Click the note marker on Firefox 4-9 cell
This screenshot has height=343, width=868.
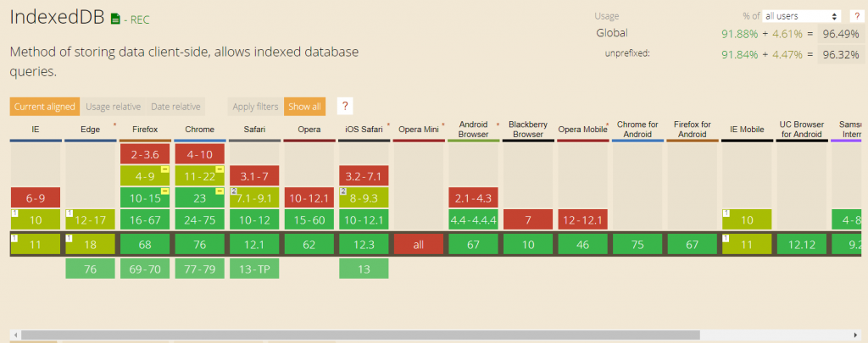click(x=164, y=169)
